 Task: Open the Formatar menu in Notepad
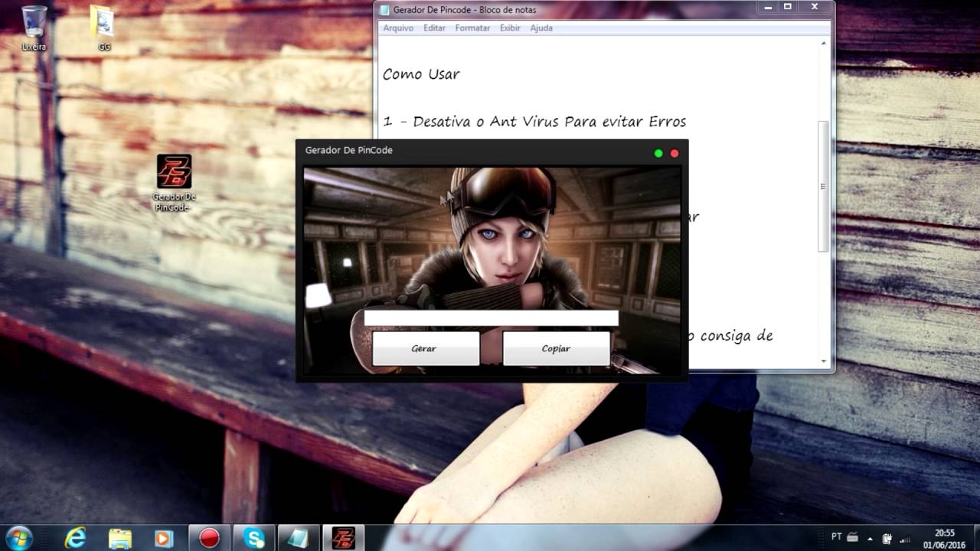point(472,28)
